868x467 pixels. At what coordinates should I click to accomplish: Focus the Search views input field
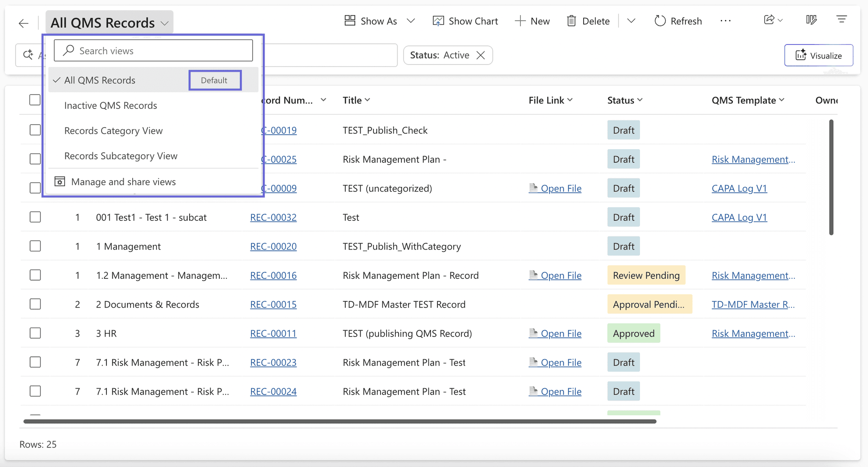[x=153, y=50]
